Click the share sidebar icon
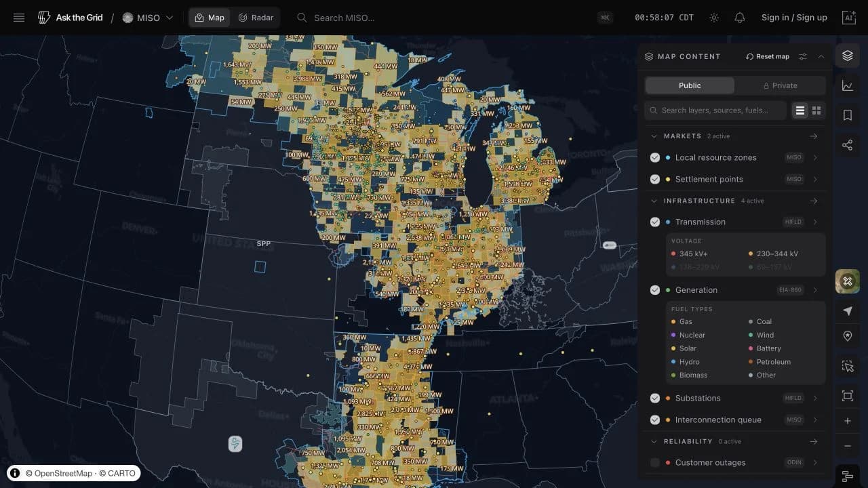 click(848, 145)
